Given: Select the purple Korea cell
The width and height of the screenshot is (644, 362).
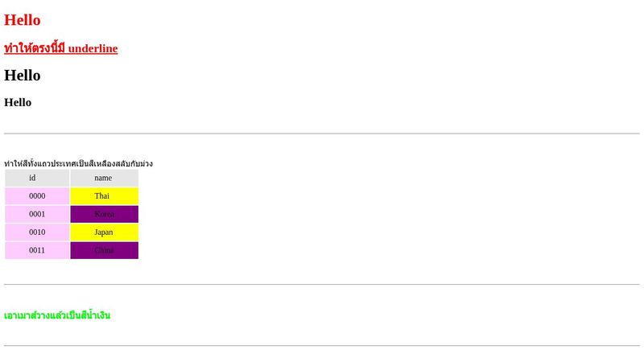Looking at the screenshot, I should (104, 214).
